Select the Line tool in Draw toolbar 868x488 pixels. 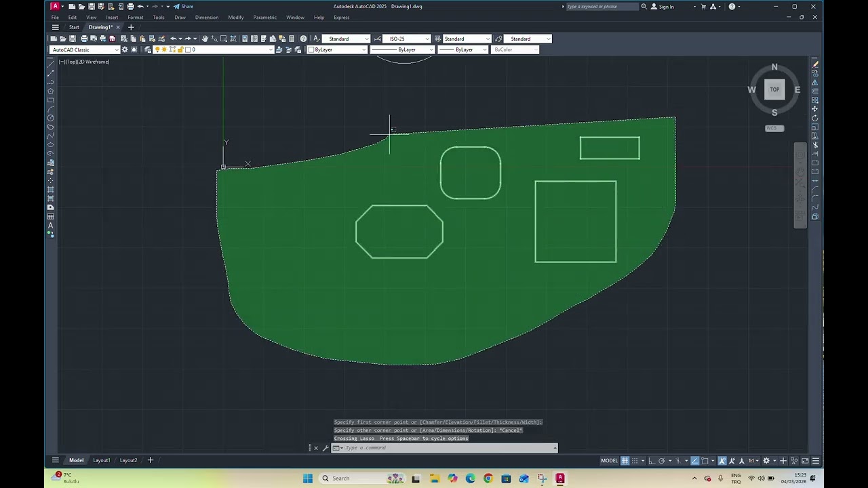click(x=50, y=64)
